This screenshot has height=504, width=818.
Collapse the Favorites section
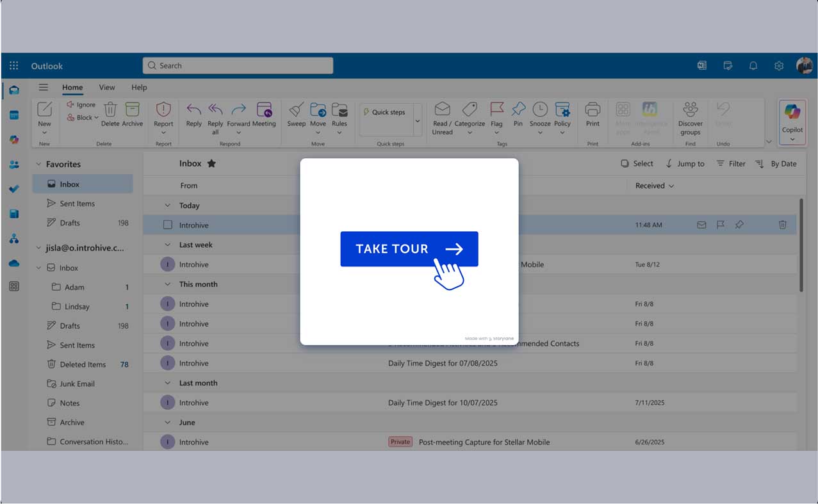[38, 165]
